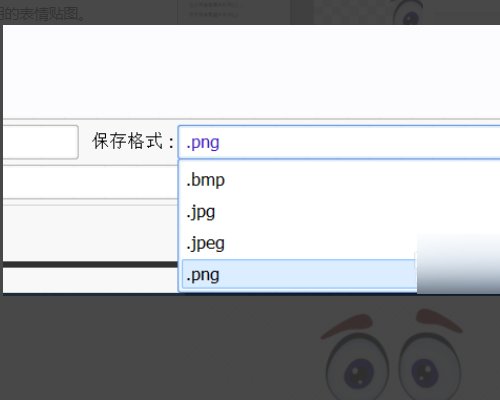Open the 保存格式 combo box showing .png

[339, 142]
